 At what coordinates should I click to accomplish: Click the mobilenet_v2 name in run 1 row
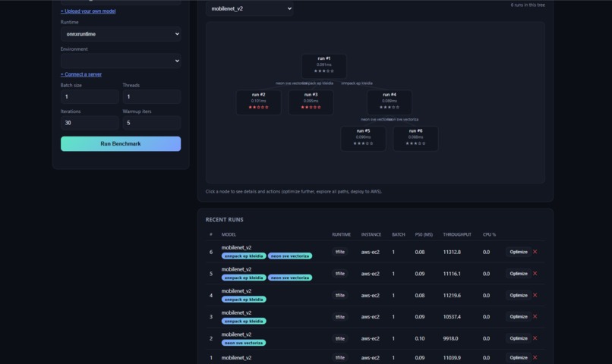point(237,358)
